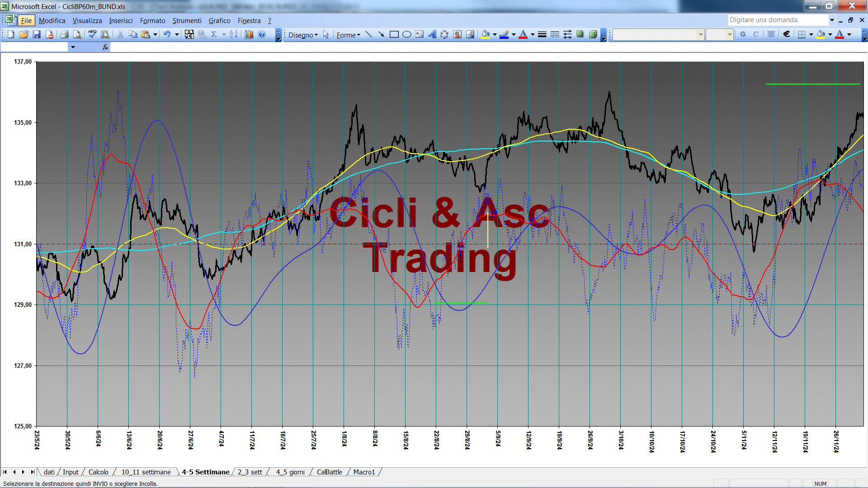Open drawing Fill Color dropdown arrow
This screenshot has height=488, width=868.
495,35
